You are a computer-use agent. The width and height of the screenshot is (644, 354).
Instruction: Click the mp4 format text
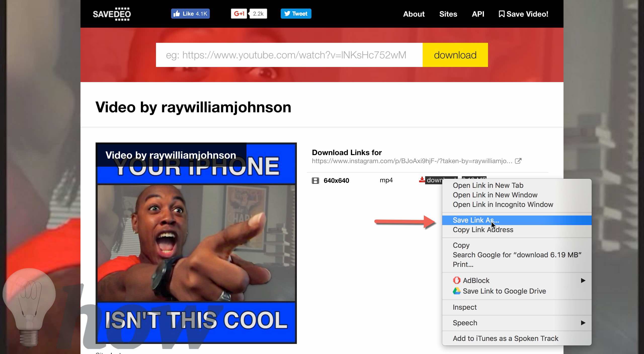click(x=386, y=180)
